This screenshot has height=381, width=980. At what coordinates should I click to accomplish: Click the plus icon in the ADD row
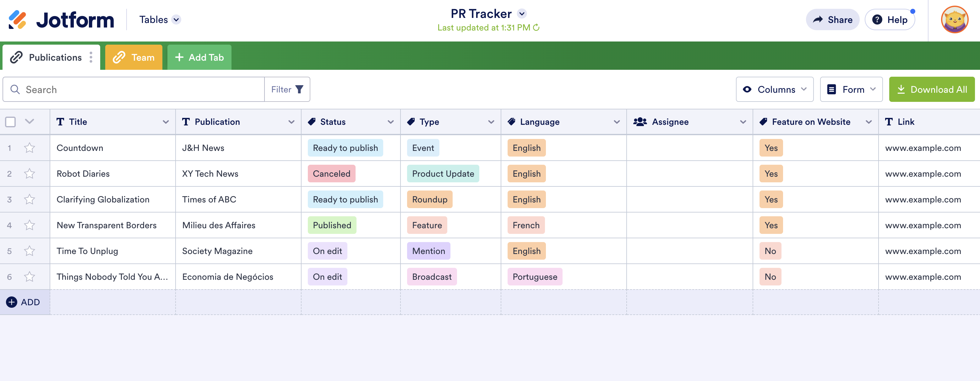(x=12, y=302)
